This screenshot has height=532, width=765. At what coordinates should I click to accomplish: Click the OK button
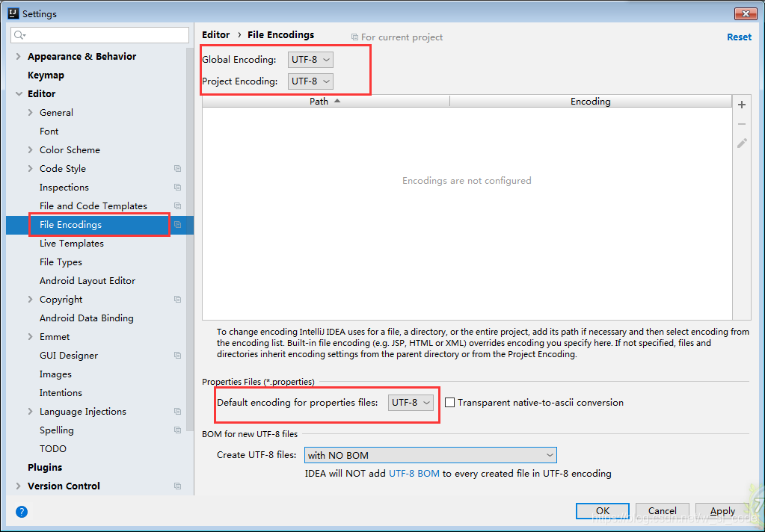pyautogui.click(x=603, y=510)
